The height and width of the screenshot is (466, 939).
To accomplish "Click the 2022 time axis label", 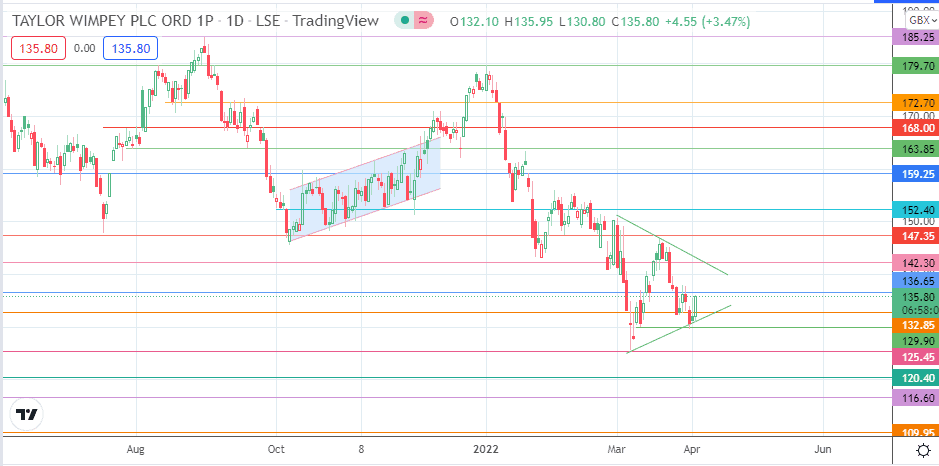I will [487, 450].
